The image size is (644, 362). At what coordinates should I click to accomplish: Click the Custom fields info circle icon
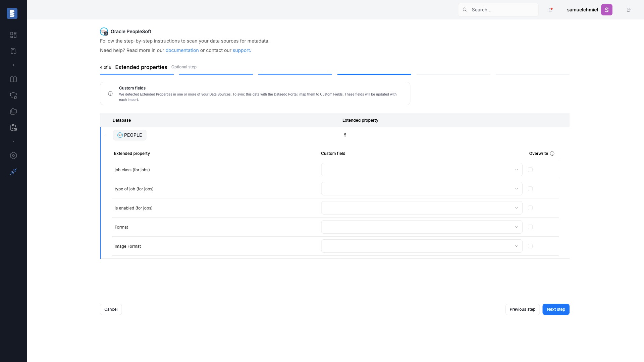110,94
